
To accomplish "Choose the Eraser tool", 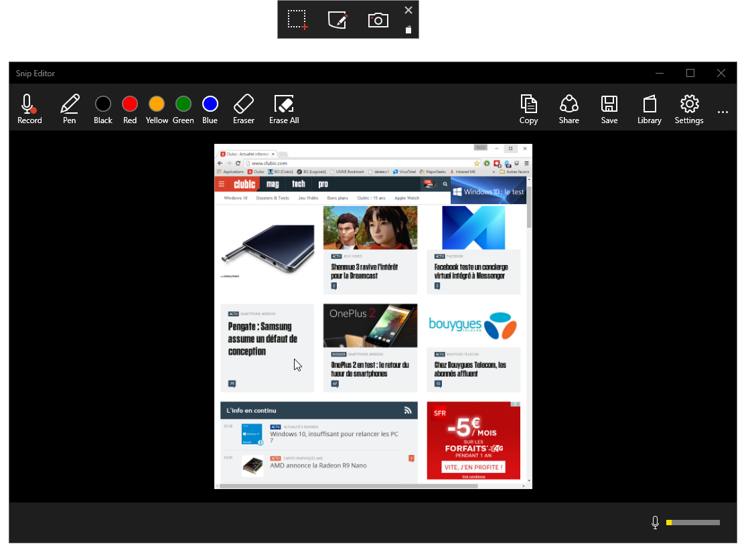I will (x=244, y=109).
